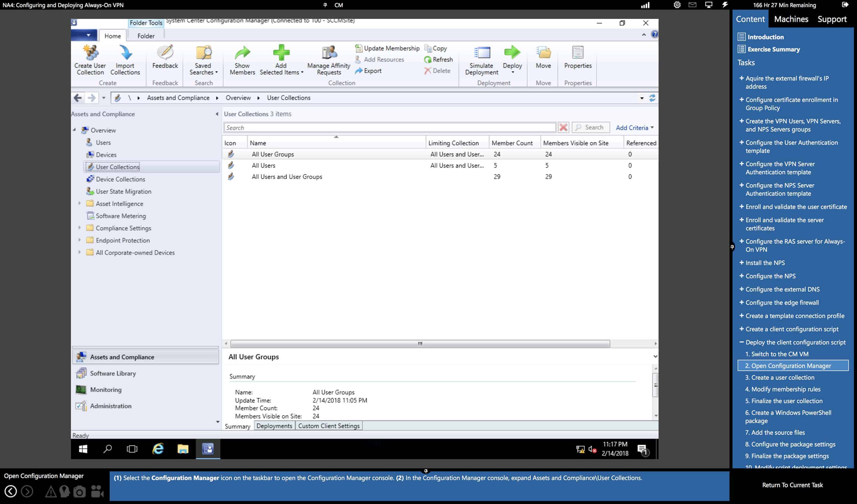Image resolution: width=857 pixels, height=504 pixels.
Task: Click Refresh in the ribbon
Action: (439, 59)
